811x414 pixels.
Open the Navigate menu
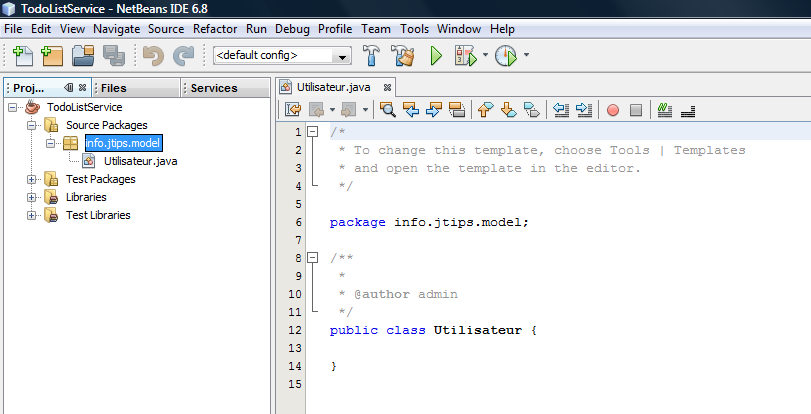pos(116,29)
